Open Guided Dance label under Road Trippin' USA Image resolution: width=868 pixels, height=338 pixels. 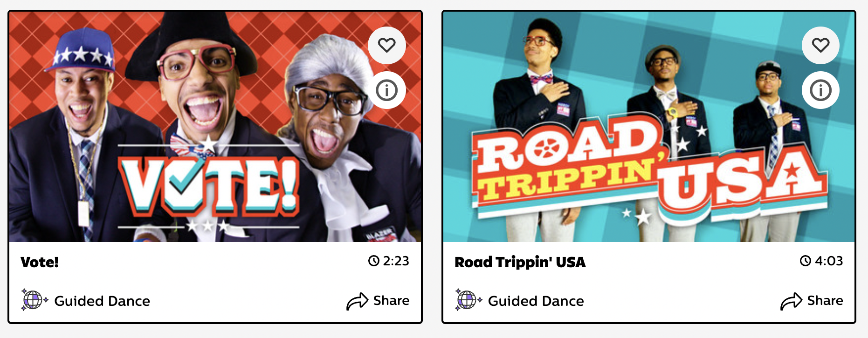point(536,301)
